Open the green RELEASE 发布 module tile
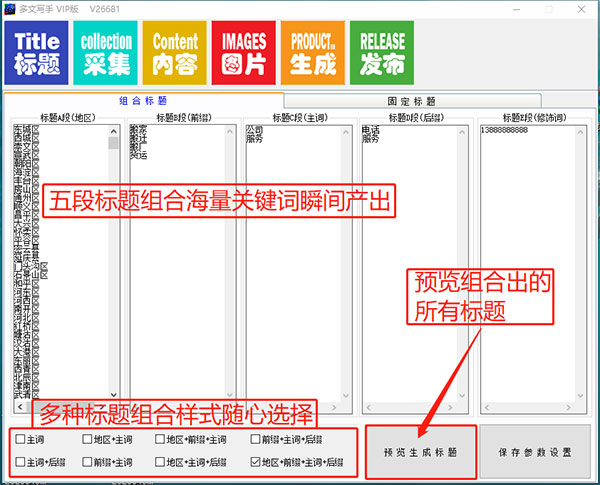 pos(382,53)
